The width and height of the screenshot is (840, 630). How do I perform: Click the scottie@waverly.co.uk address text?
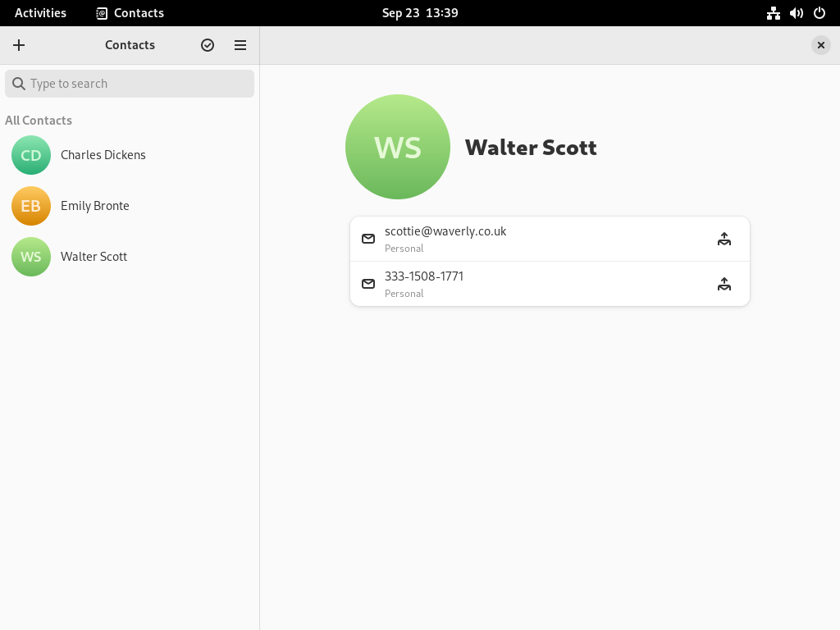click(445, 231)
